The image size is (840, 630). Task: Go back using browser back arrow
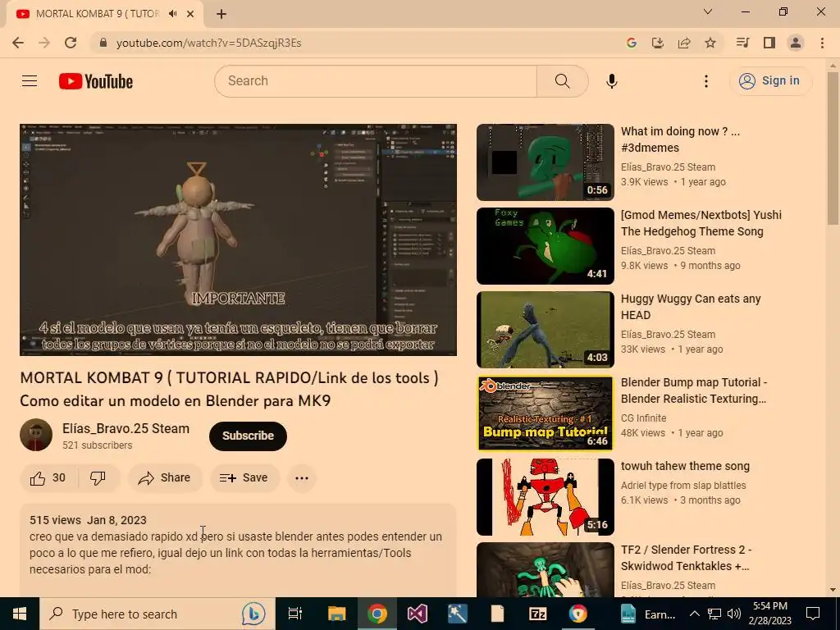[x=18, y=43]
